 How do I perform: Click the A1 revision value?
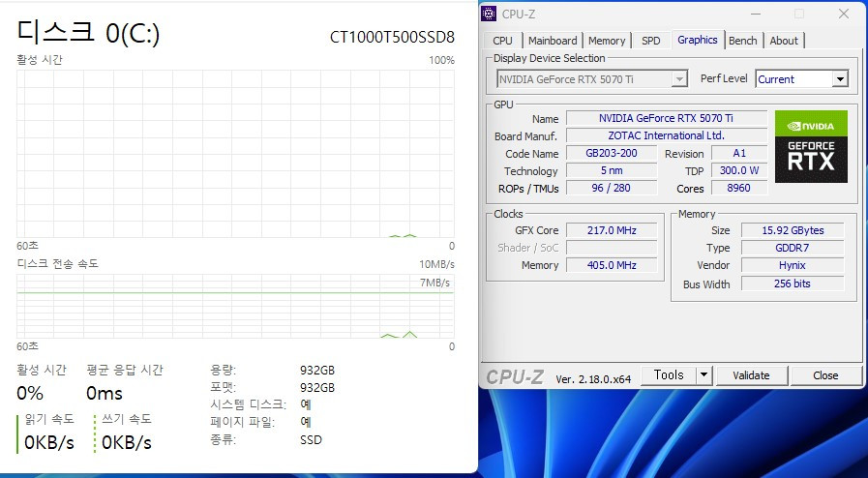(x=739, y=153)
